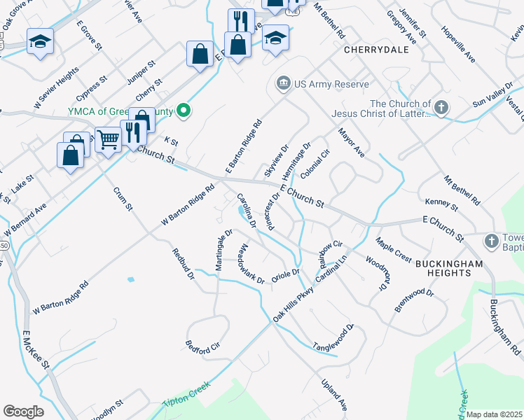Select the Tipton Creek label
The image size is (524, 420).
click(187, 394)
